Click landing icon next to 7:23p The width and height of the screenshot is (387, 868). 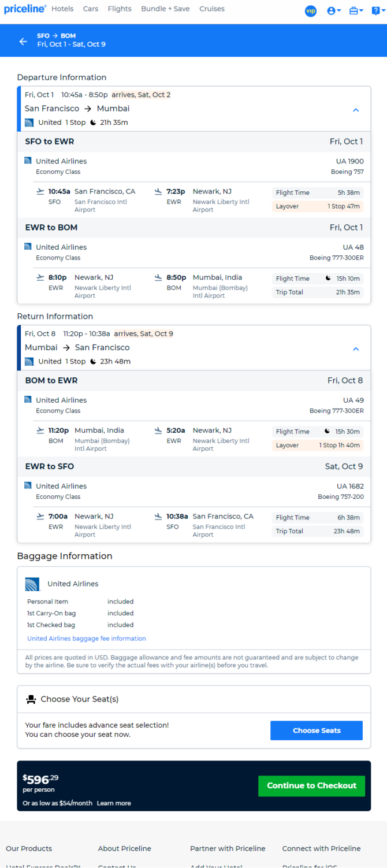pos(158,191)
